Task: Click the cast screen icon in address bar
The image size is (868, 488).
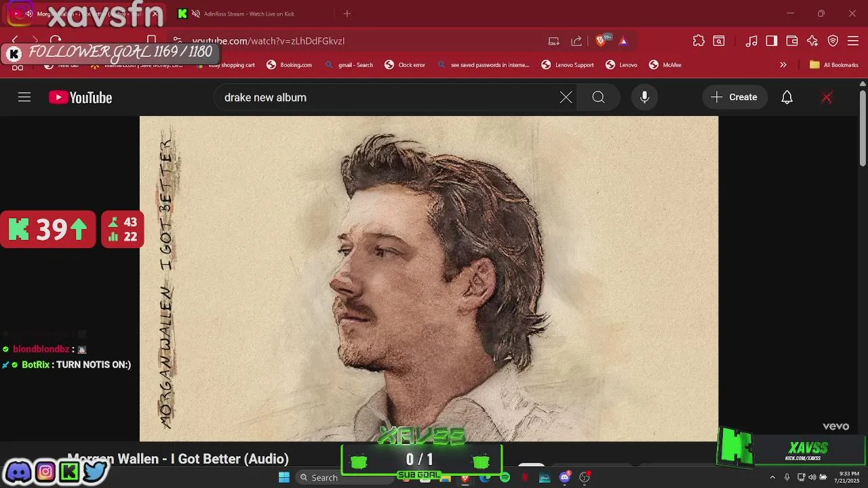Action: (554, 41)
